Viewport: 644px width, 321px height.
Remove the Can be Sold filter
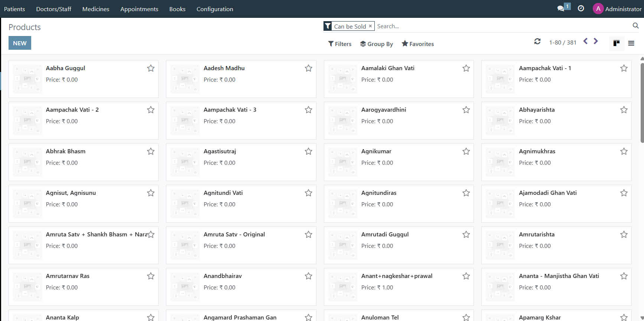coord(370,26)
